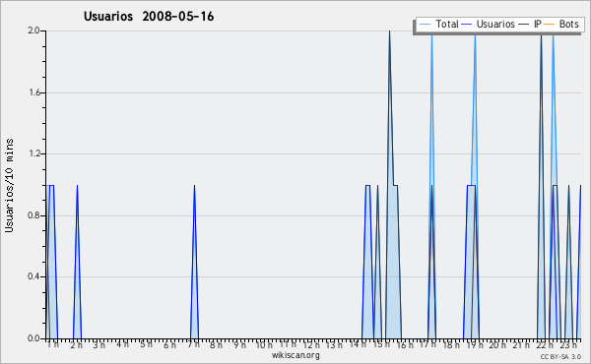Click the light blue Total legend line
591x364 pixels.
pyautogui.click(x=425, y=25)
